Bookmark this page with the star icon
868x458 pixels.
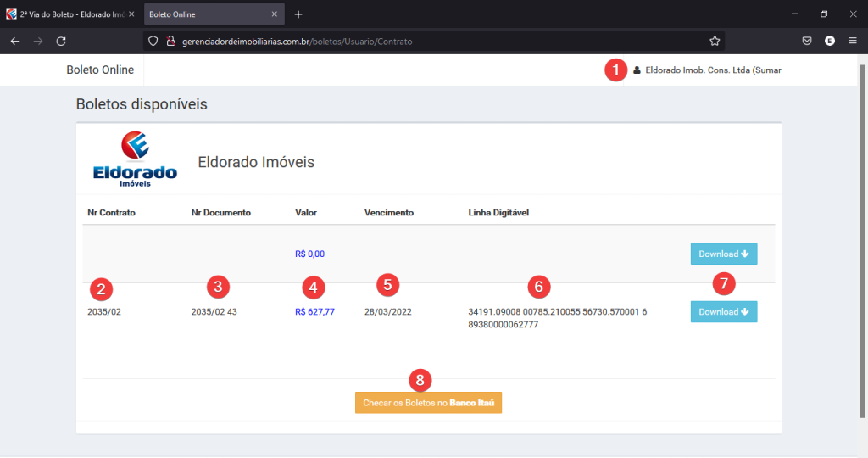(715, 41)
